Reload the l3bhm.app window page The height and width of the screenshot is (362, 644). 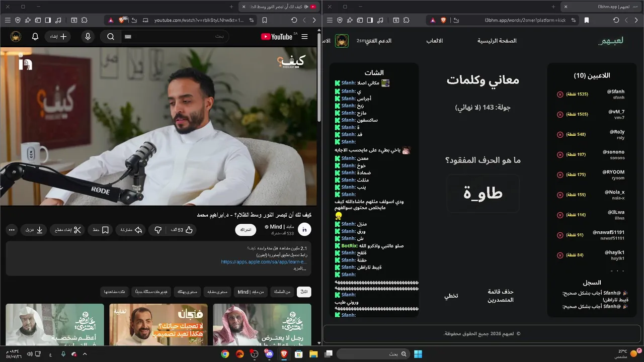tap(616, 20)
